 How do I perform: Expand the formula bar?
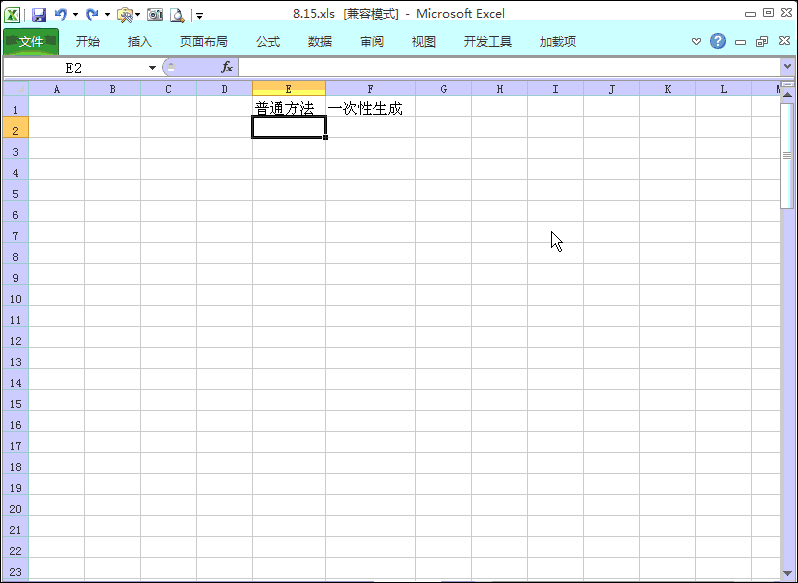[x=787, y=67]
